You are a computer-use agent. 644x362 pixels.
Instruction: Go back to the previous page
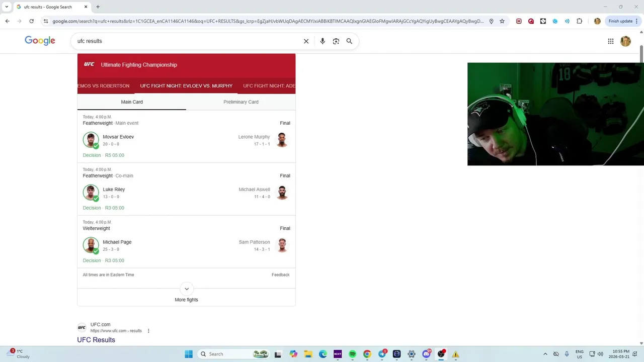tap(7, 21)
